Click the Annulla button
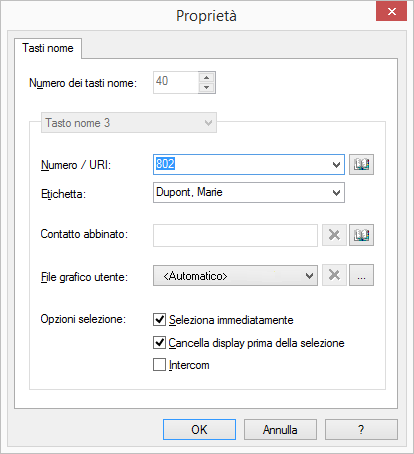The height and width of the screenshot is (454, 414). [x=280, y=430]
